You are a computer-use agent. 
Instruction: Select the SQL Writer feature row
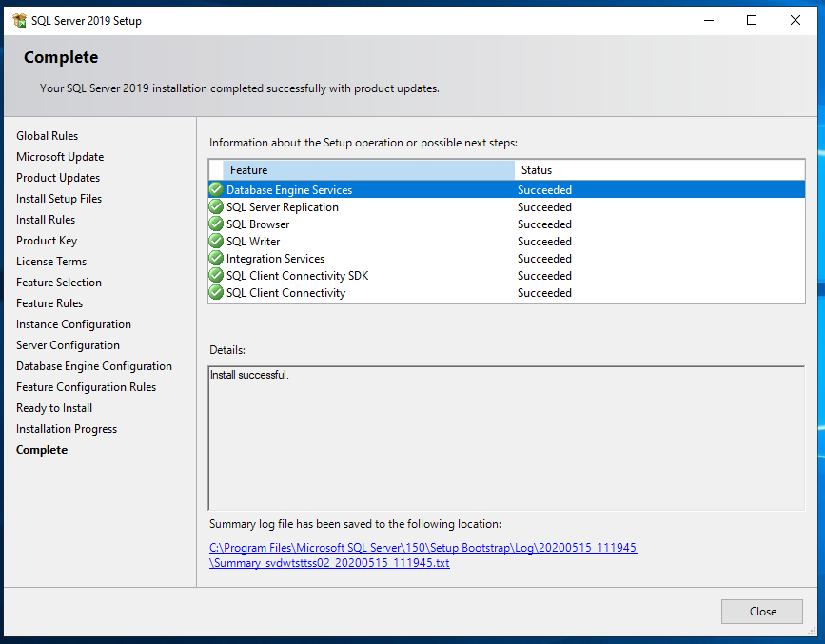506,241
